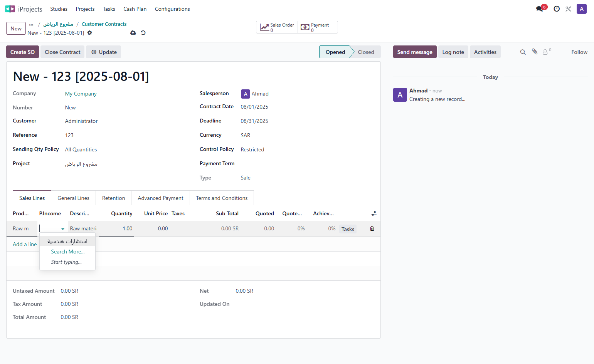Click Ahmad's avatar in the chatter message

coord(400,95)
